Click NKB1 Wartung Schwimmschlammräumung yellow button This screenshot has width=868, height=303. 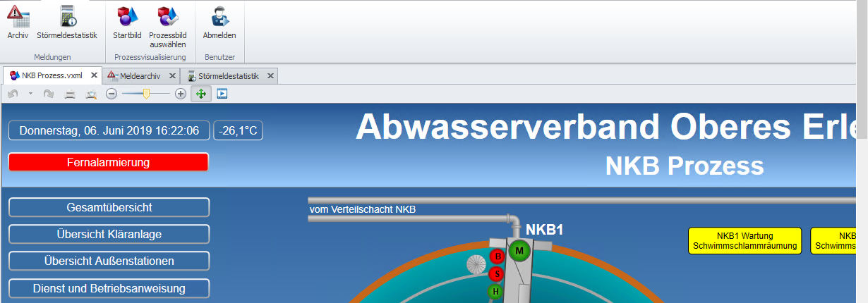745,240
